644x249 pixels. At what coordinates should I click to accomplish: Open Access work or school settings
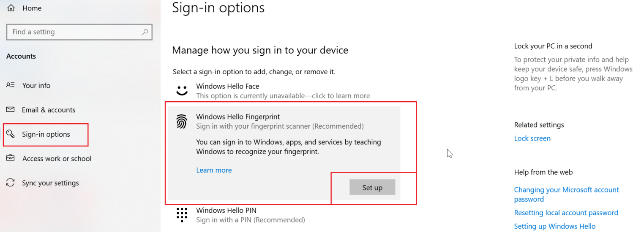pyautogui.click(x=57, y=158)
